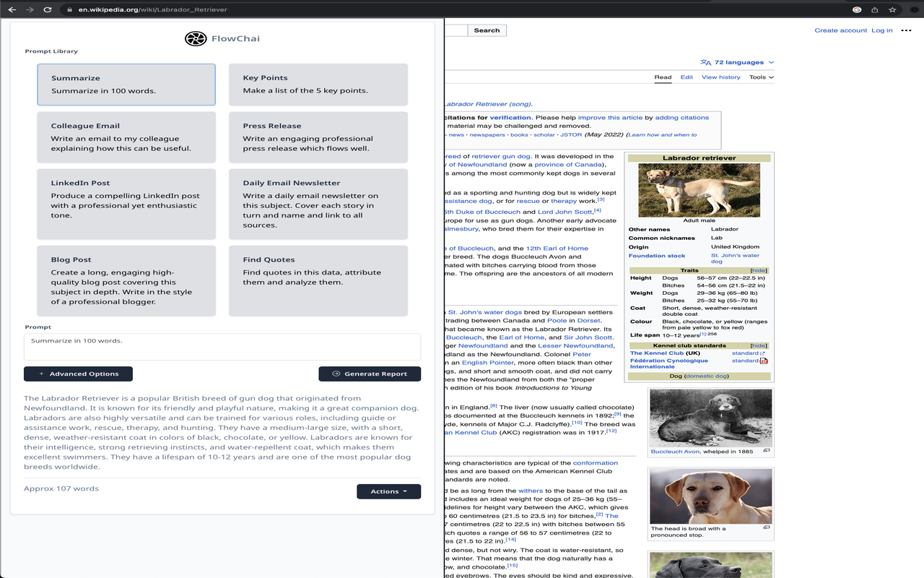Click the 'Approx 107 words' text
This screenshot has height=578, width=924.
(61, 489)
